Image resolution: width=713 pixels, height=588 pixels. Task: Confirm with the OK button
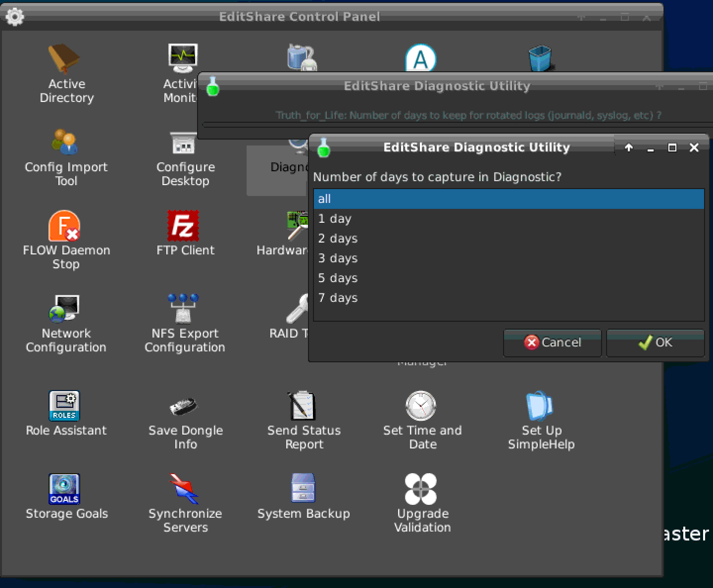[x=655, y=343]
